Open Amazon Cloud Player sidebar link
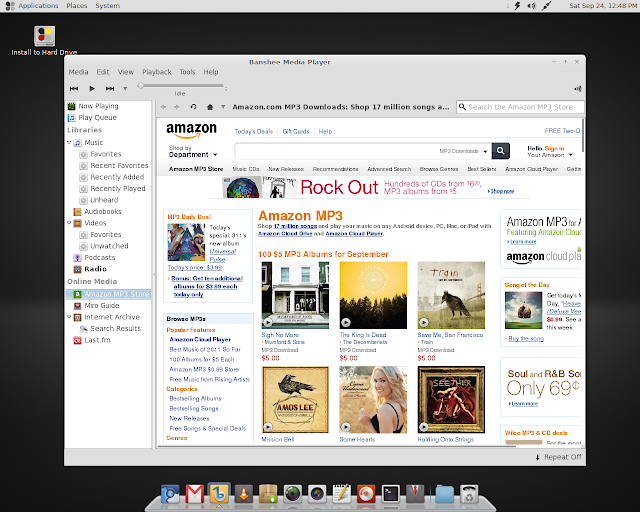Screen dimensions: 640x512 (200, 340)
